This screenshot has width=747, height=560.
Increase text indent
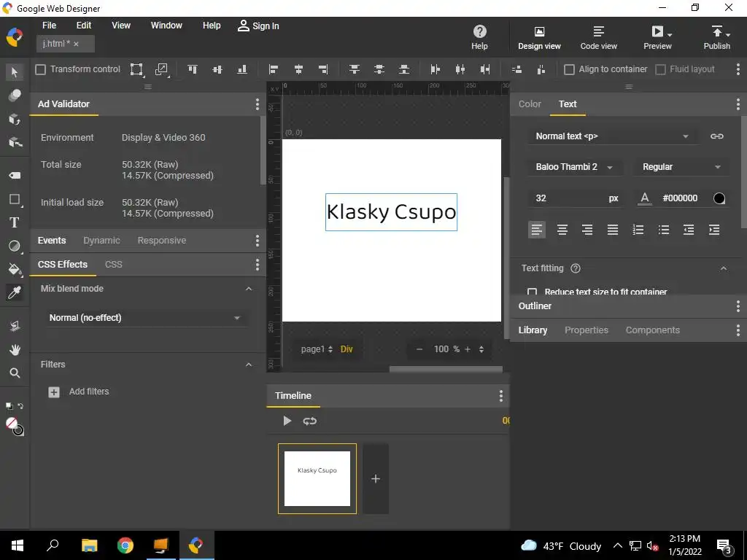point(714,230)
